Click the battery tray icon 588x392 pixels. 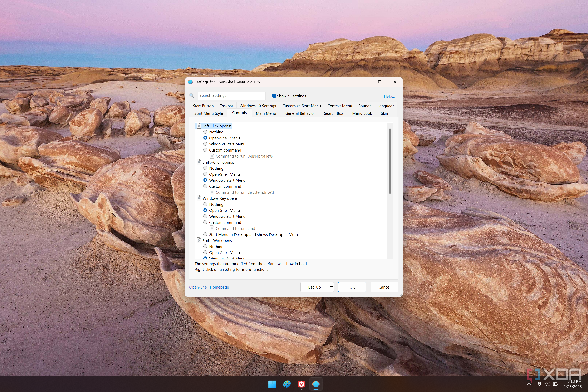(x=555, y=384)
